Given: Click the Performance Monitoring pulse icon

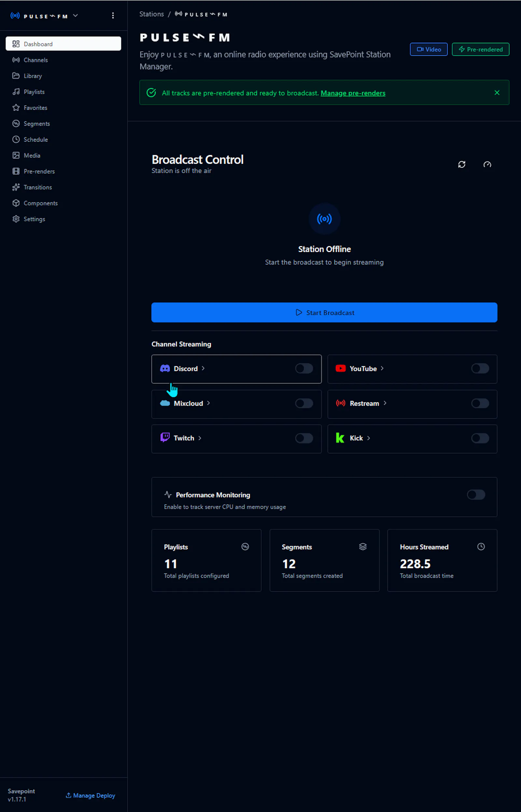Looking at the screenshot, I should [168, 494].
